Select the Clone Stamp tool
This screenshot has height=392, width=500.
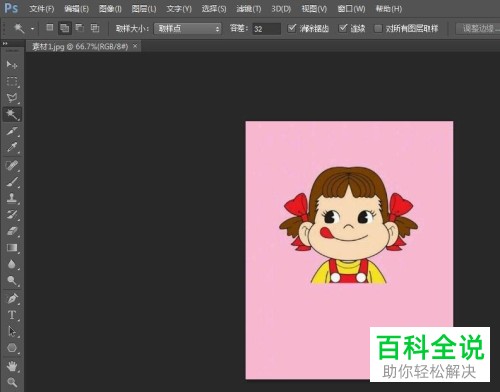click(12, 198)
